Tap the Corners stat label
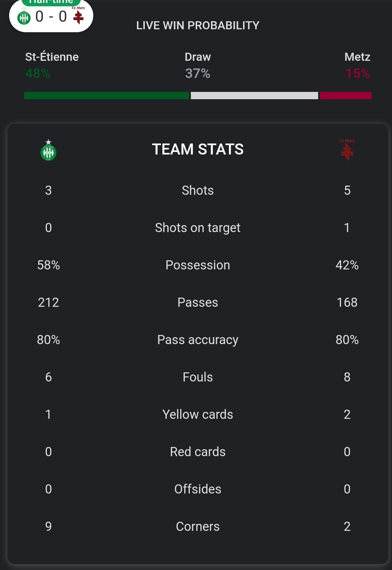Screen dimensions: 392x570 197,526
